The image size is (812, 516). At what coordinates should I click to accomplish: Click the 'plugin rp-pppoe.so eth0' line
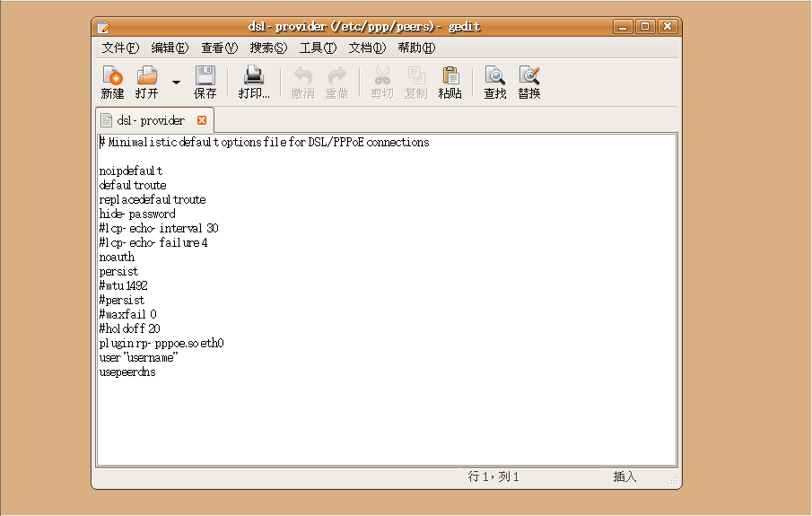coord(162,343)
